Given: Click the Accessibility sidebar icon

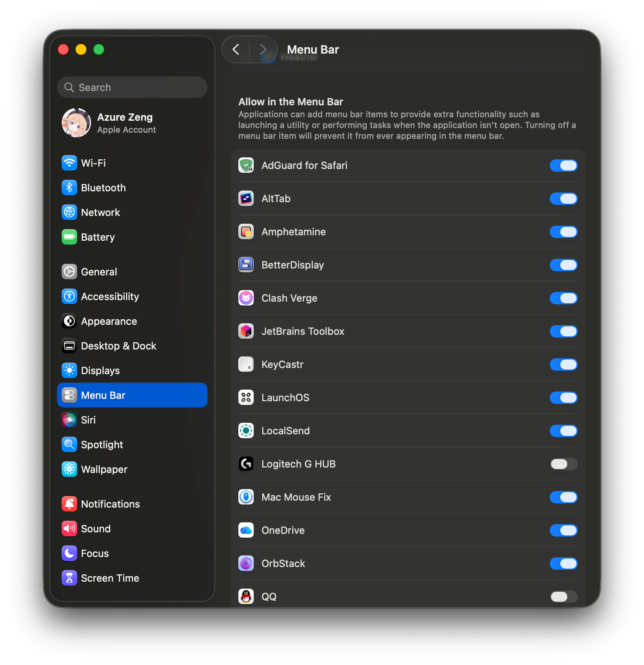Looking at the screenshot, I should coord(69,297).
